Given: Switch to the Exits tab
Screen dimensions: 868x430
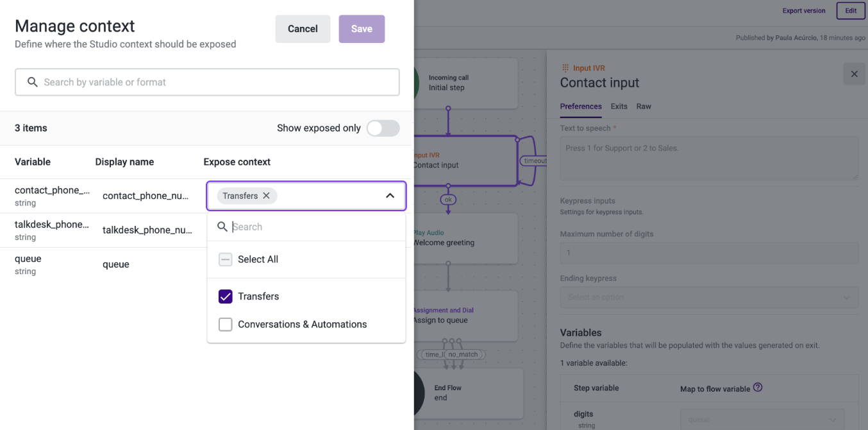Looking at the screenshot, I should (619, 107).
